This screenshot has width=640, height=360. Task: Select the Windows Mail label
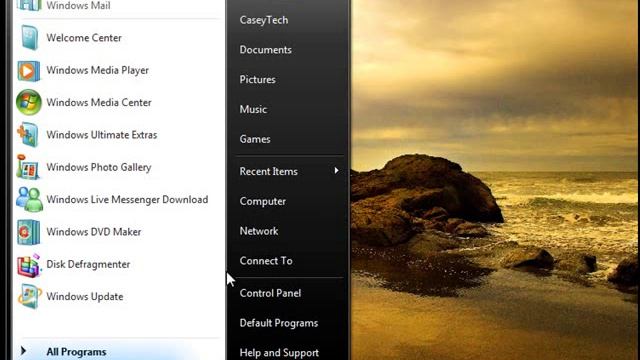tap(78, 6)
